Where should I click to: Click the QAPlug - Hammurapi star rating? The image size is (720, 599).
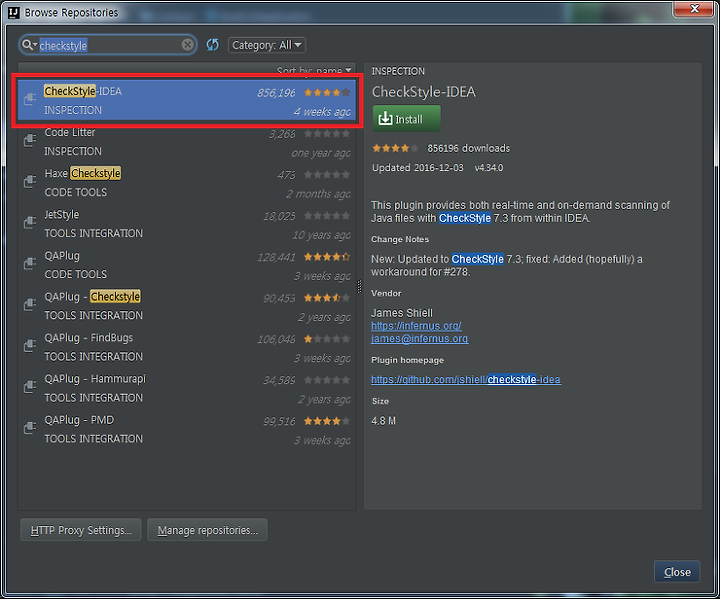(x=327, y=380)
